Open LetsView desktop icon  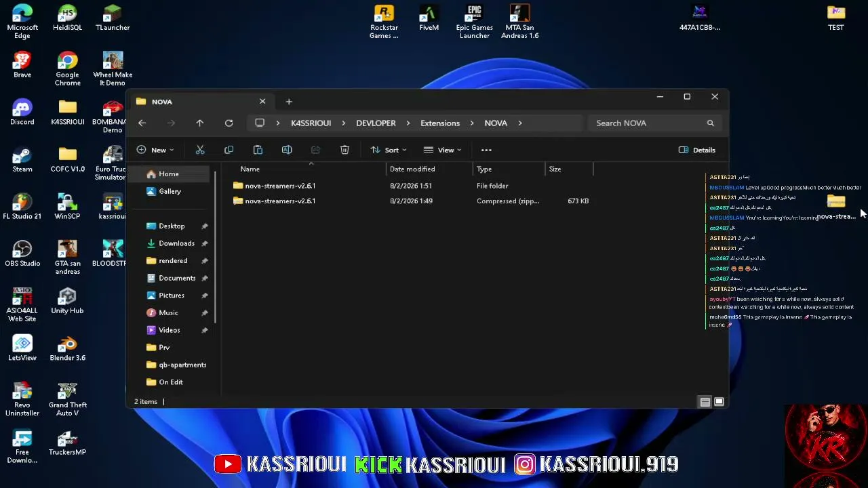[22, 349]
